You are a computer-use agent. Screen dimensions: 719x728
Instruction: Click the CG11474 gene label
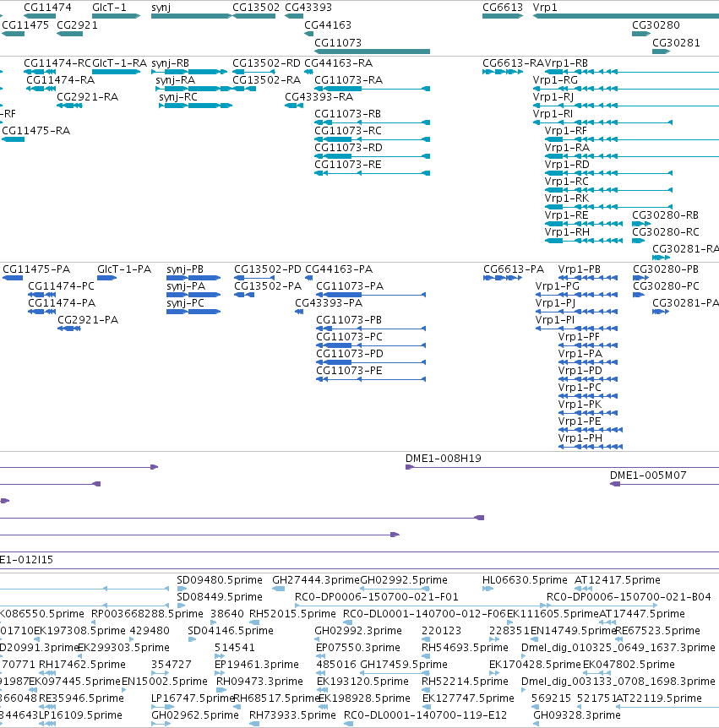(47, 8)
